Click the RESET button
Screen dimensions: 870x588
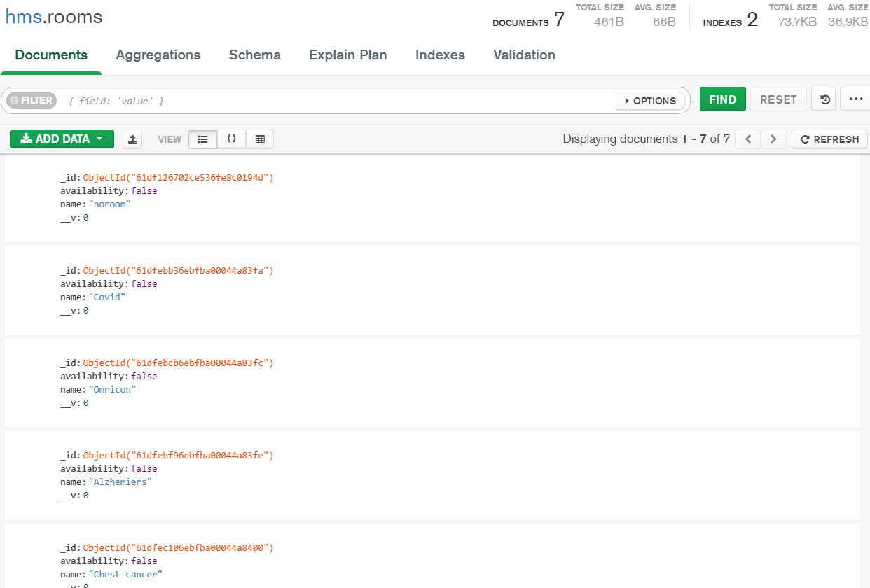(x=778, y=99)
